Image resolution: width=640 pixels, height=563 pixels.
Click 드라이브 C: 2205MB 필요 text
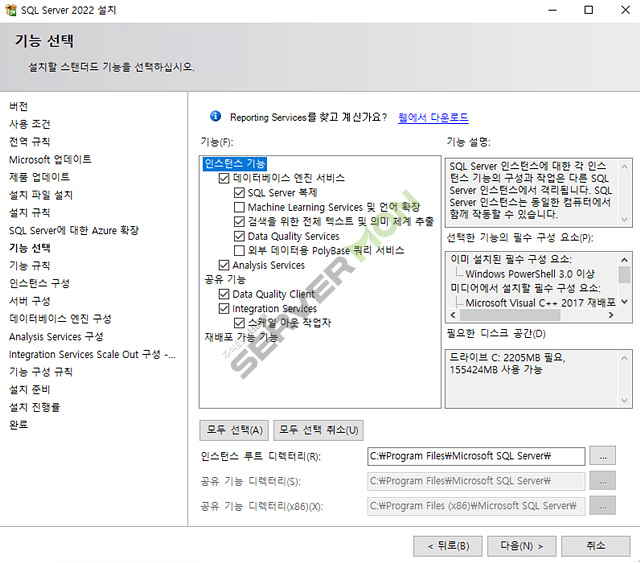pos(507,358)
